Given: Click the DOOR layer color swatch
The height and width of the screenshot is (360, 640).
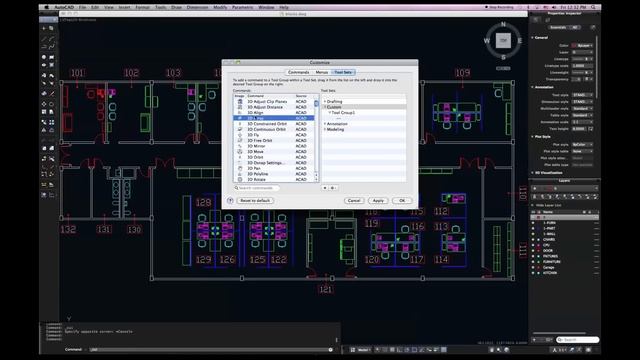Looking at the screenshot, I should pos(539,251).
